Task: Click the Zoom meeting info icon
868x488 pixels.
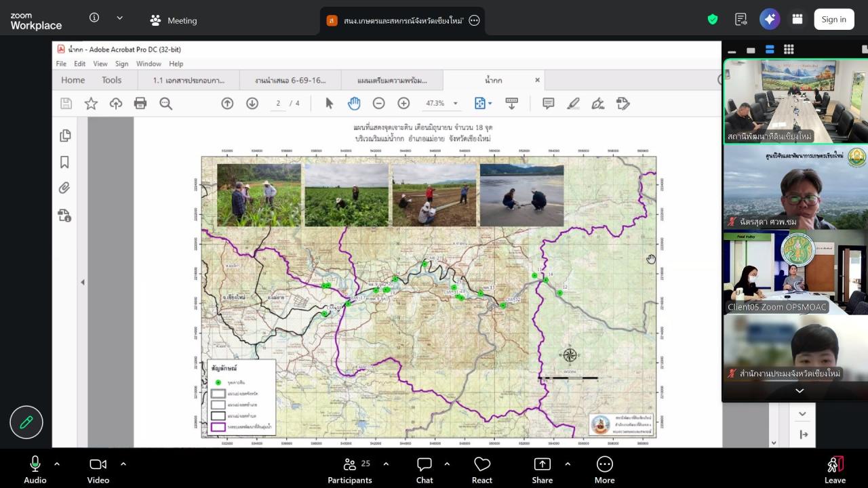Action: (94, 18)
